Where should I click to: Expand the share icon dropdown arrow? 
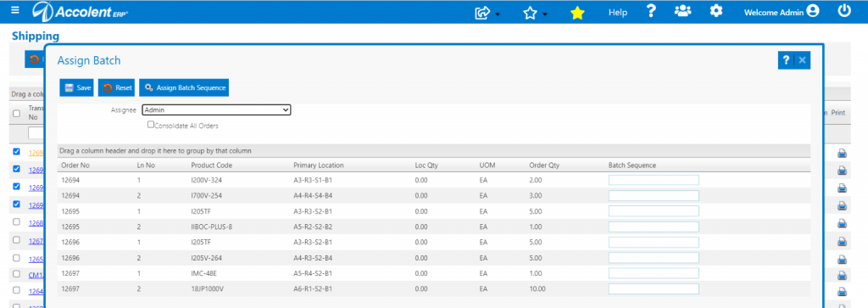tap(497, 14)
